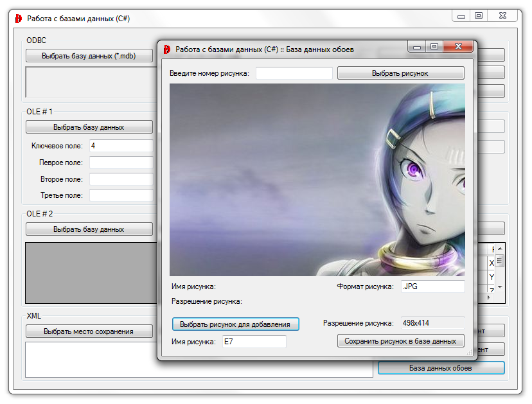This screenshot has height=404, width=532.
Task: Click the up arrow of the main window grid scrollbar
Action: 500,249
